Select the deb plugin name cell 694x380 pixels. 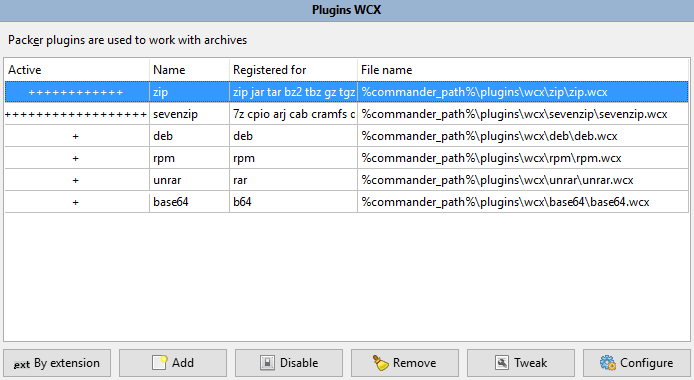[189, 136]
